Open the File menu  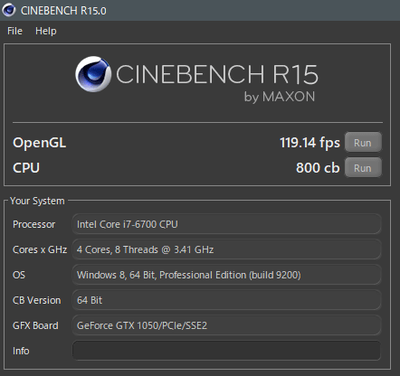point(15,31)
